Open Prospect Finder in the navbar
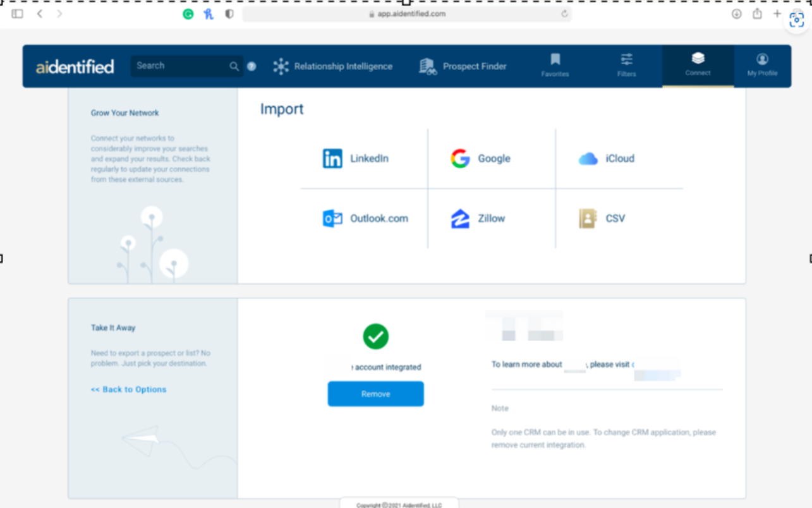 pos(463,66)
